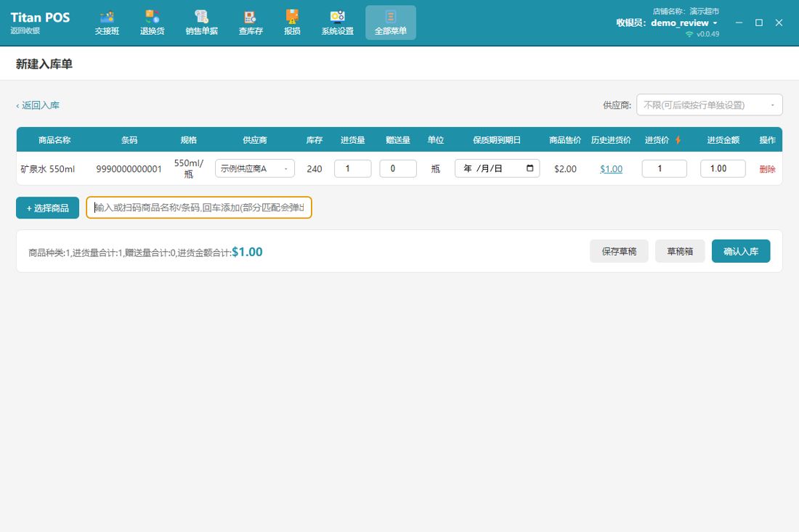Click the 保质期到期日 date field
Viewport: 799px width, 532px height.
pyautogui.click(x=497, y=168)
